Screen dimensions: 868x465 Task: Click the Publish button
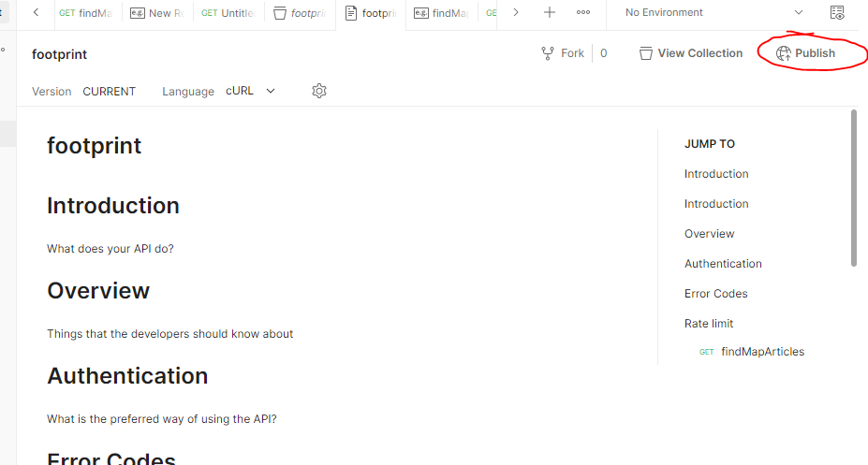[x=805, y=53]
